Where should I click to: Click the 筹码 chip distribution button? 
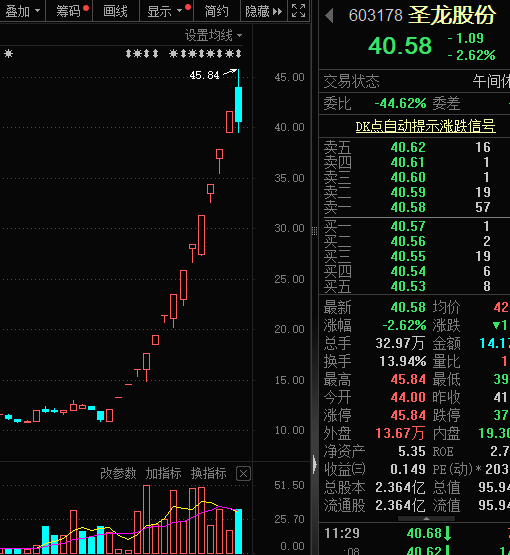(69, 11)
